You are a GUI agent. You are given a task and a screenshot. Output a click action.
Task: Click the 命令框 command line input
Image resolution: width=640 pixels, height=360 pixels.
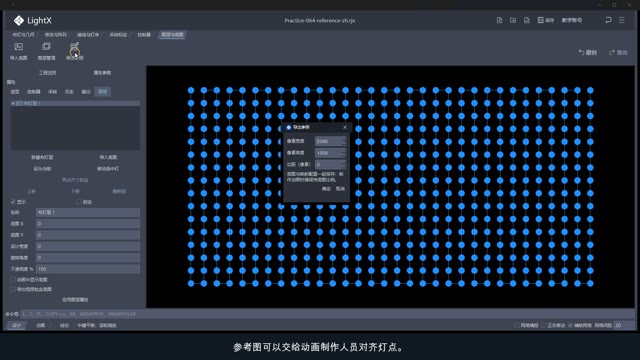click(x=327, y=314)
